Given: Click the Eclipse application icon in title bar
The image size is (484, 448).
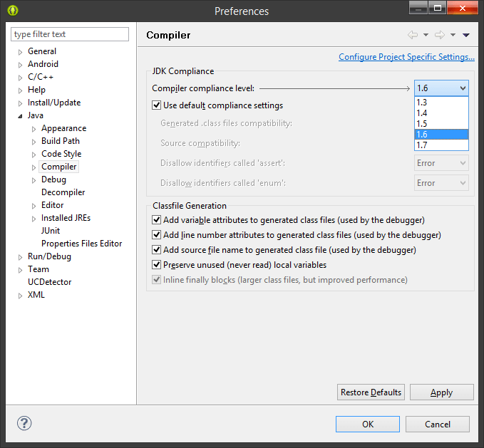Looking at the screenshot, I should pos(13,11).
